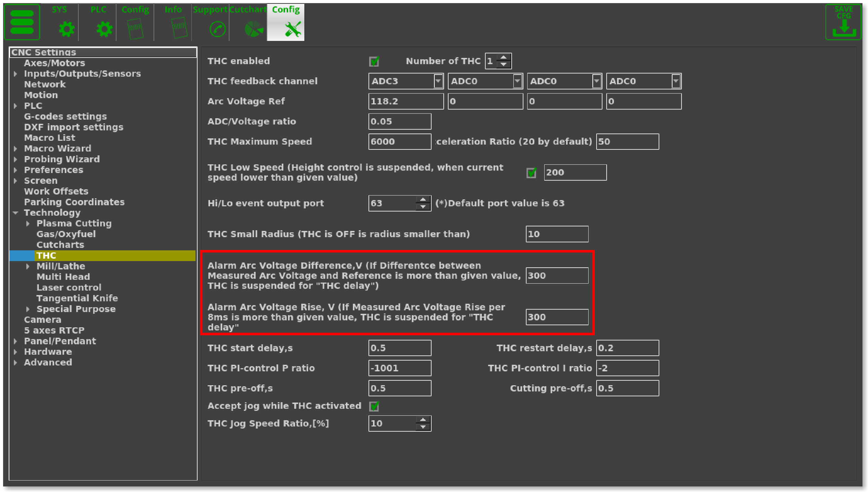Go to Axes/Motors settings
Image resolution: width=868 pixels, height=492 pixels.
(54, 63)
